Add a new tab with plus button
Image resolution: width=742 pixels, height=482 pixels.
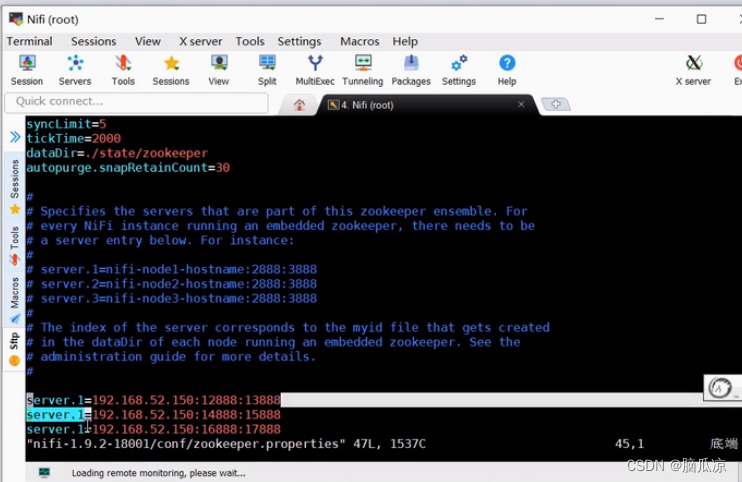(x=556, y=104)
